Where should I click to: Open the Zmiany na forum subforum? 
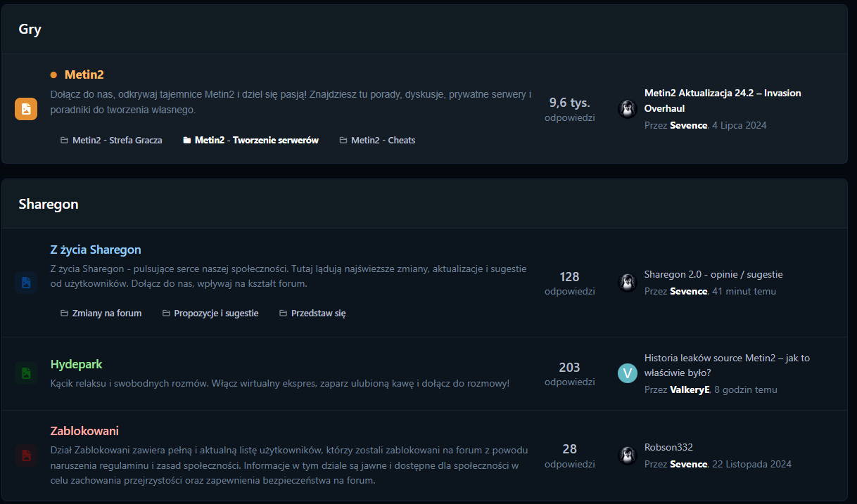pos(106,314)
